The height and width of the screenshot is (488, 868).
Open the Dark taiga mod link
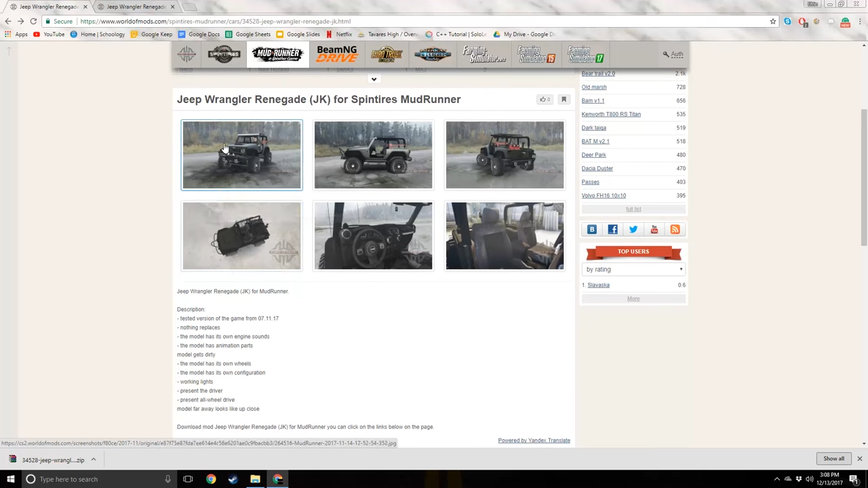[x=593, y=127]
